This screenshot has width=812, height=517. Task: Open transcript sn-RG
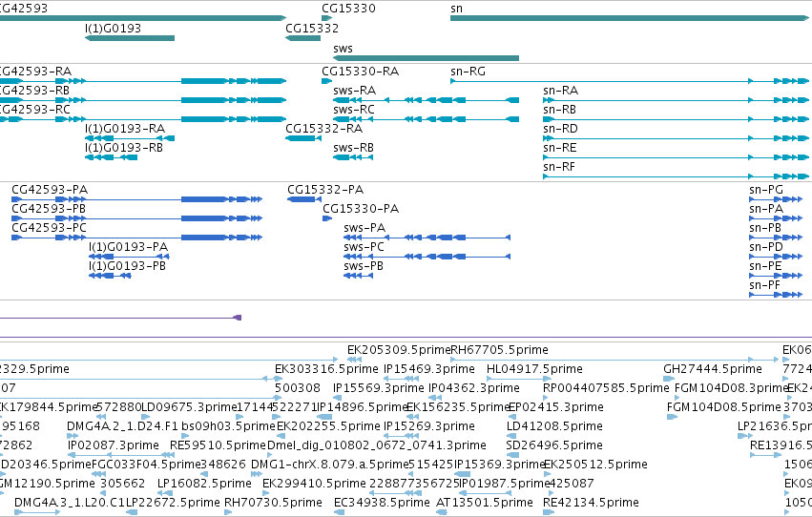pos(468,72)
